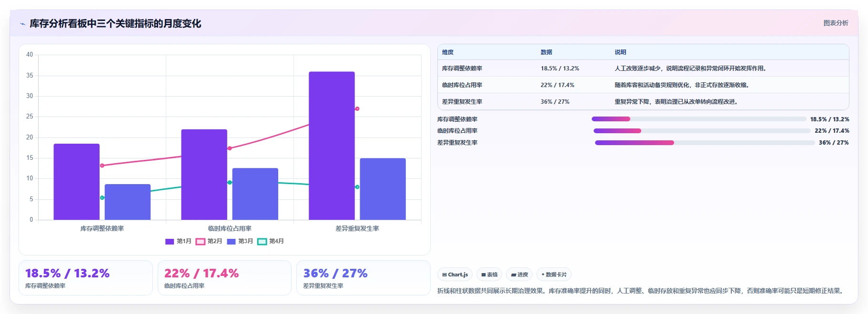Viewport: 868px width, 314px height.
Task: Click the 36% / 27% cell in the table
Action: click(x=555, y=102)
